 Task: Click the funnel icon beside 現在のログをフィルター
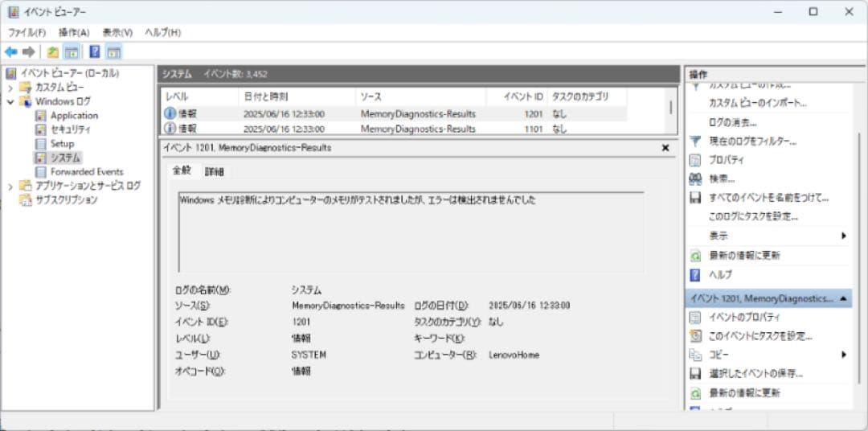[x=695, y=142]
